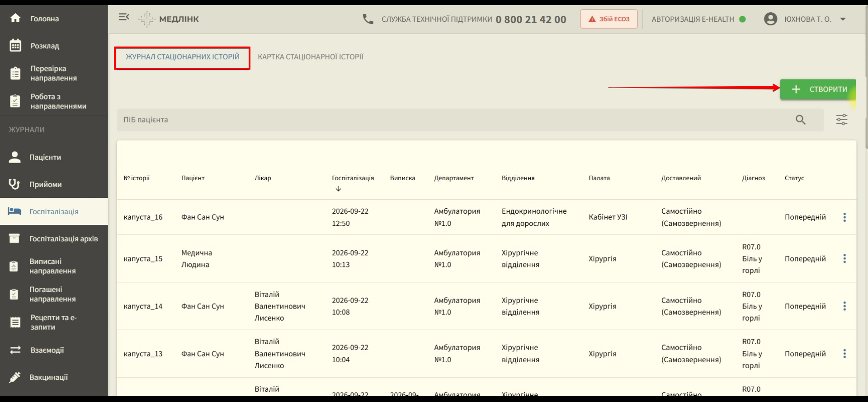Click the Головна home icon
The width and height of the screenshot is (868, 402).
coord(15,18)
